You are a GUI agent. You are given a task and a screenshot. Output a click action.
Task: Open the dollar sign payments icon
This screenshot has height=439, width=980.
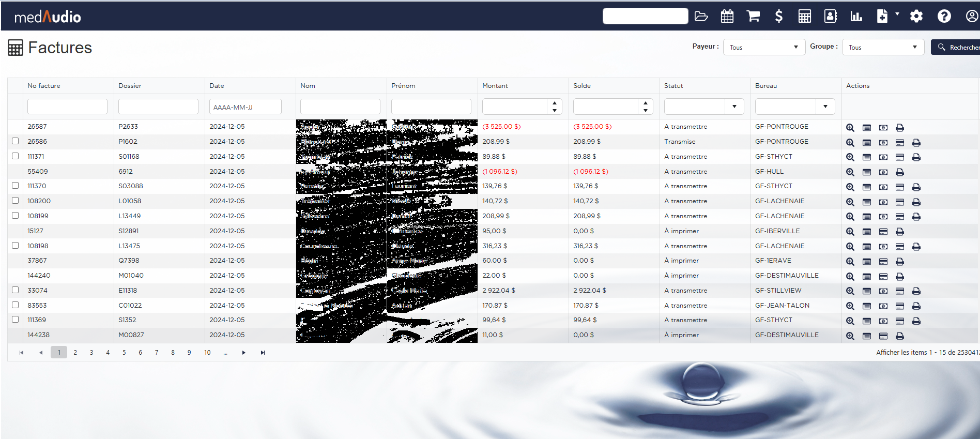778,17
